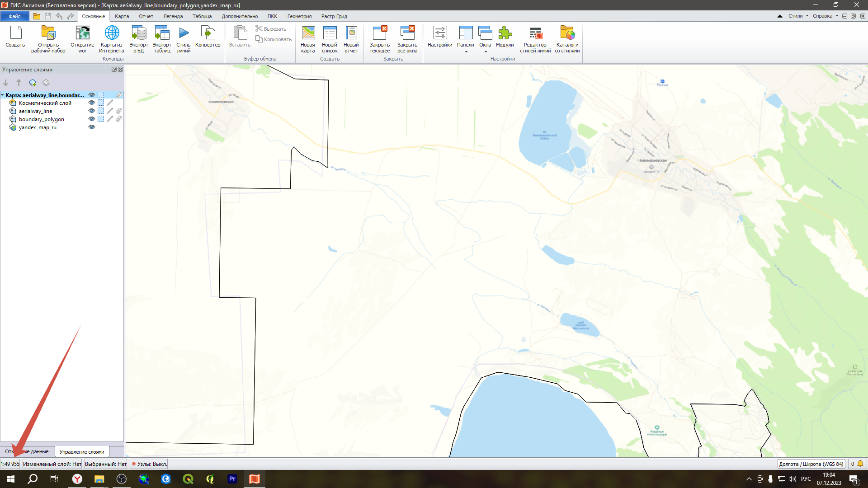Hide the yandex_map_ru layer via eye icon
The height and width of the screenshot is (488, 868).
(x=92, y=127)
